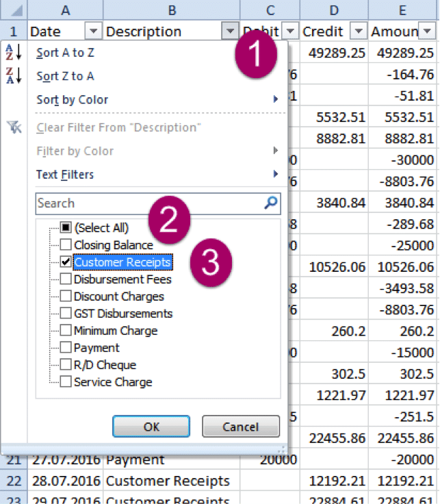The width and height of the screenshot is (440, 504).
Task: Open the Description column filter dropdown
Action: [x=229, y=32]
